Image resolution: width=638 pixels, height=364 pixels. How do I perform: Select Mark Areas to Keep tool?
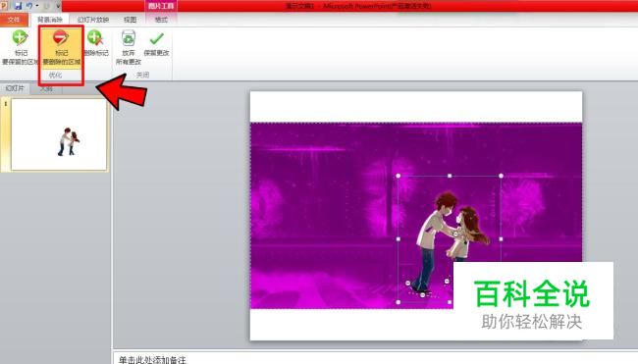(20, 47)
